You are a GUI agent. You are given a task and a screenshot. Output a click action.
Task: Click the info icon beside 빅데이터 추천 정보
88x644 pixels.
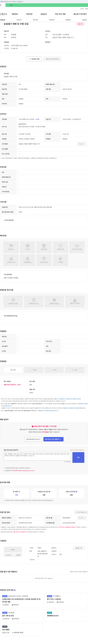click(15, 590)
